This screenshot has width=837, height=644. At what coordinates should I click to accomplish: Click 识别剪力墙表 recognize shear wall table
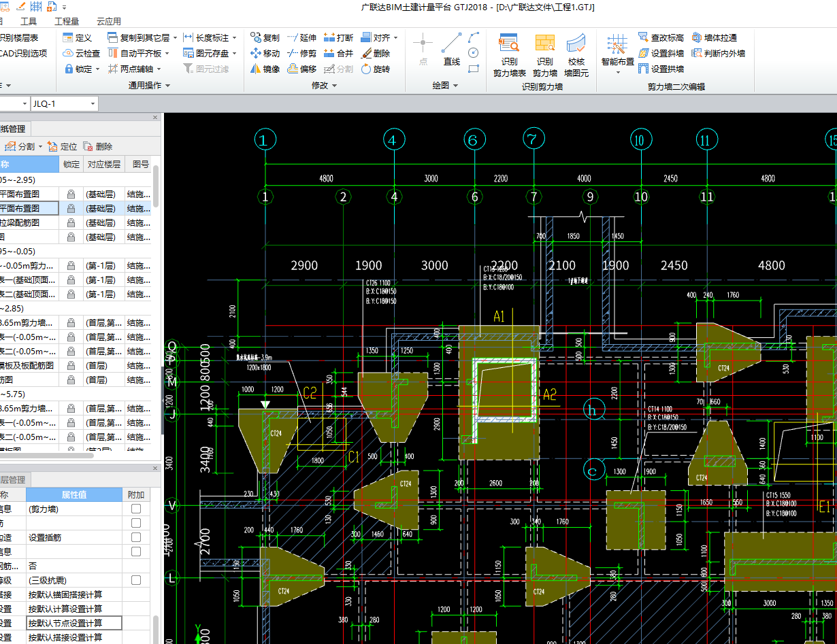509,54
